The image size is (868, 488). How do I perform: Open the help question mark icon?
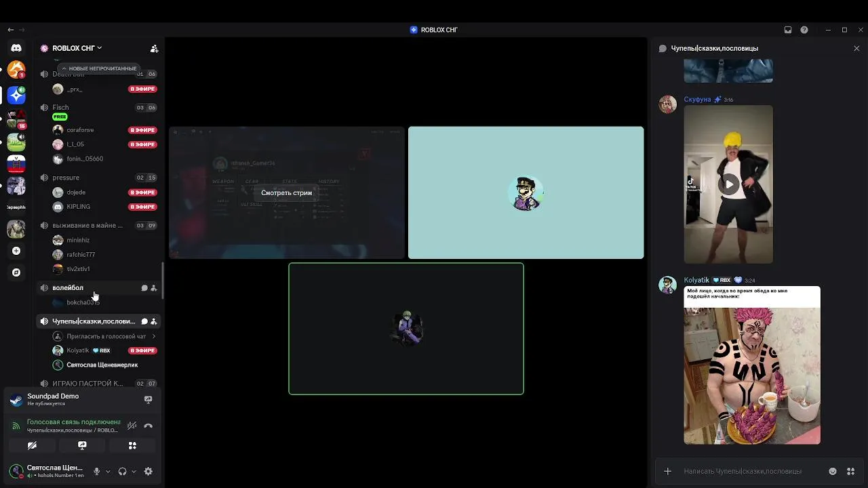coord(804,30)
